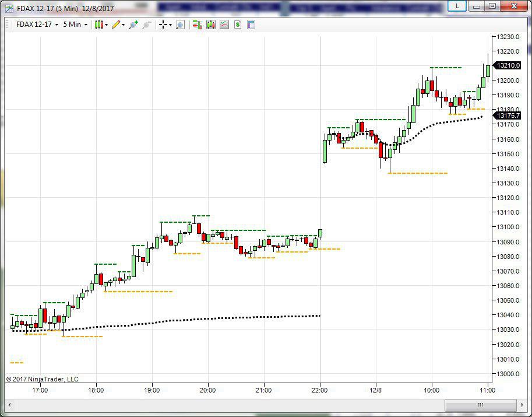Click the L link button in title bar
The height and width of the screenshot is (417, 532).
(457, 6)
